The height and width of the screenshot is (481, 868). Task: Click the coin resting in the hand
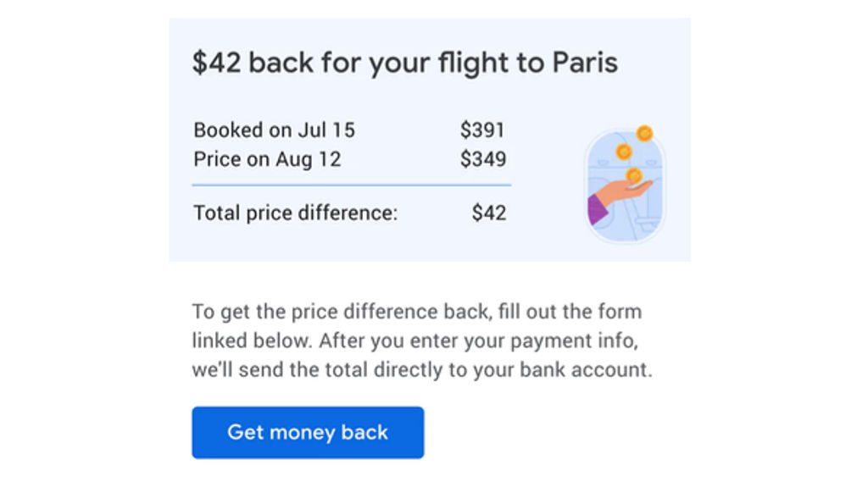[x=634, y=176]
